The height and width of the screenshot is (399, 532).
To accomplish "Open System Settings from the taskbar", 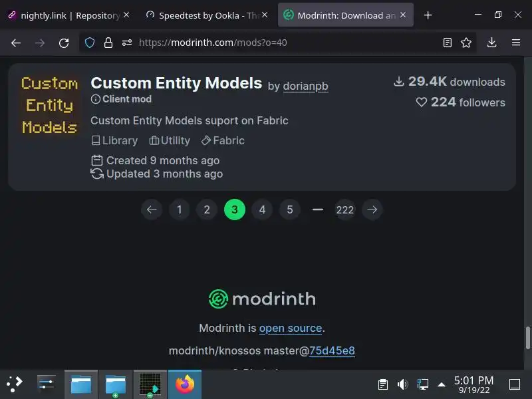I will pos(46,384).
